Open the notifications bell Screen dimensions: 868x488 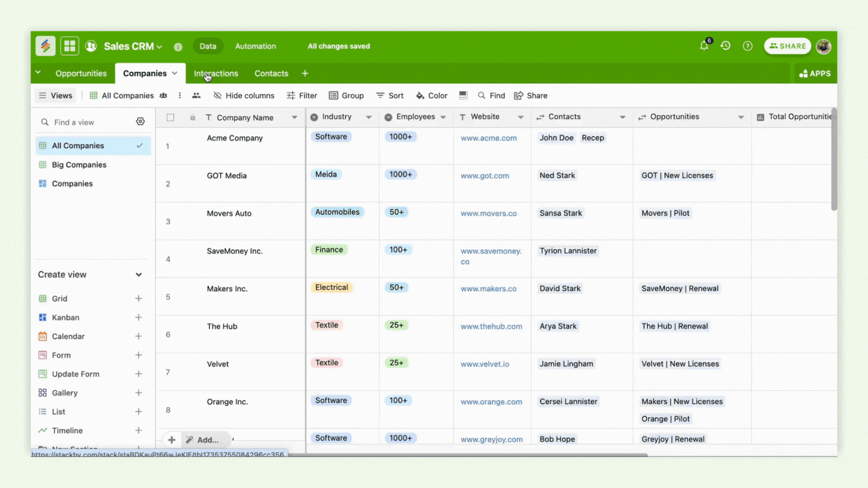coord(704,45)
